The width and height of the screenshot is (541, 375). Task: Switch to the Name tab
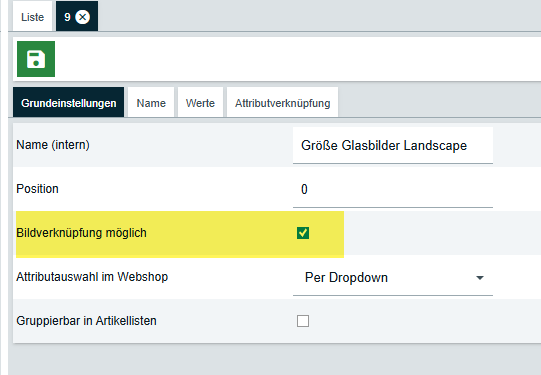click(151, 102)
